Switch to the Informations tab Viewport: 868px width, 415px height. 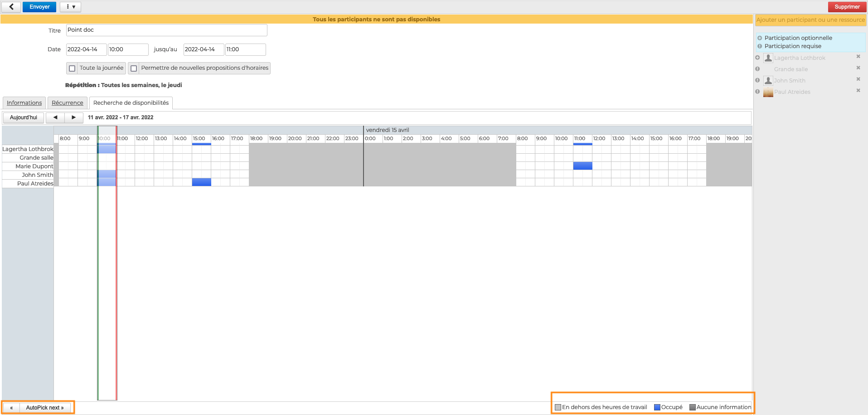tap(24, 103)
